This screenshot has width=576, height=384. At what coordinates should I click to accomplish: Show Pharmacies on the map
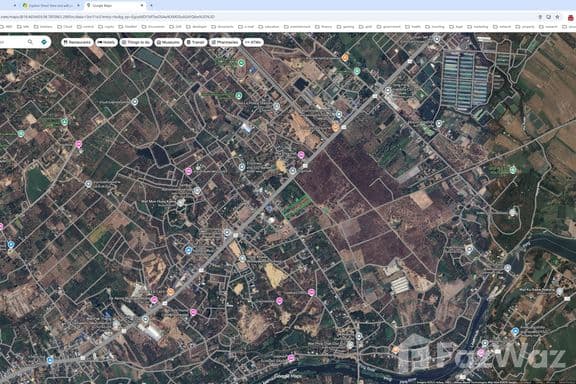pos(225,42)
